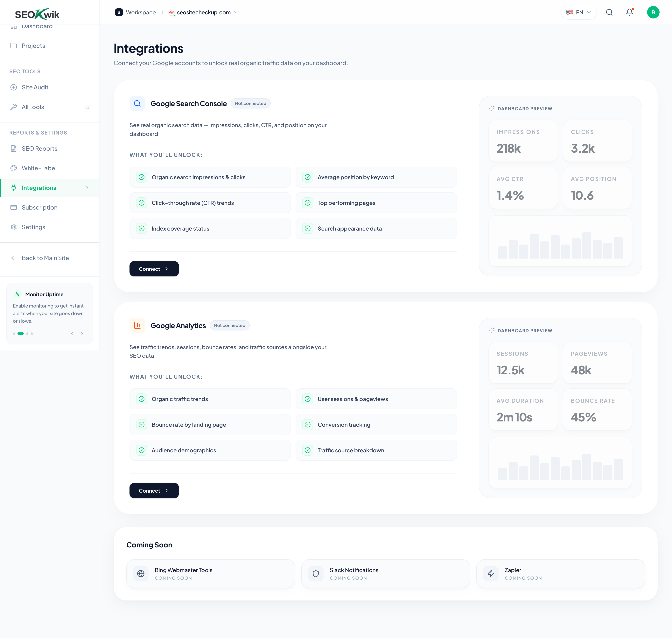Select the active carousel indicator dot

click(21, 334)
